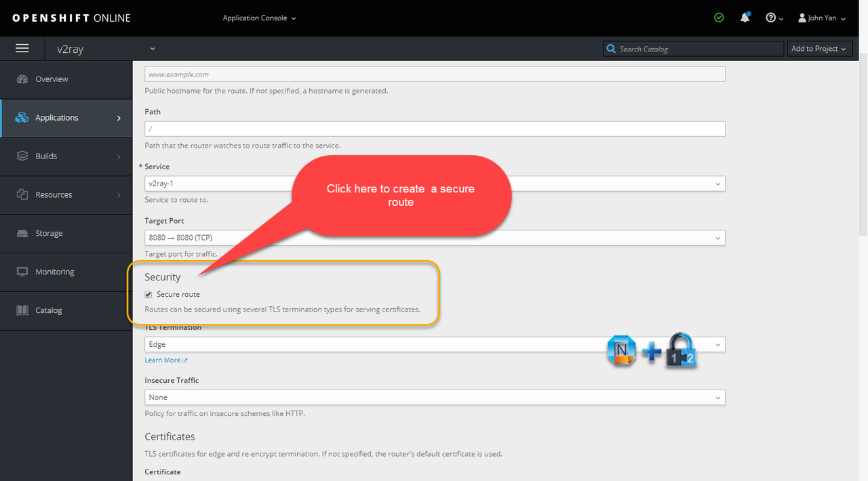This screenshot has height=481, width=868.
Task: Expand the Builds submenu chevron
Action: tap(119, 156)
